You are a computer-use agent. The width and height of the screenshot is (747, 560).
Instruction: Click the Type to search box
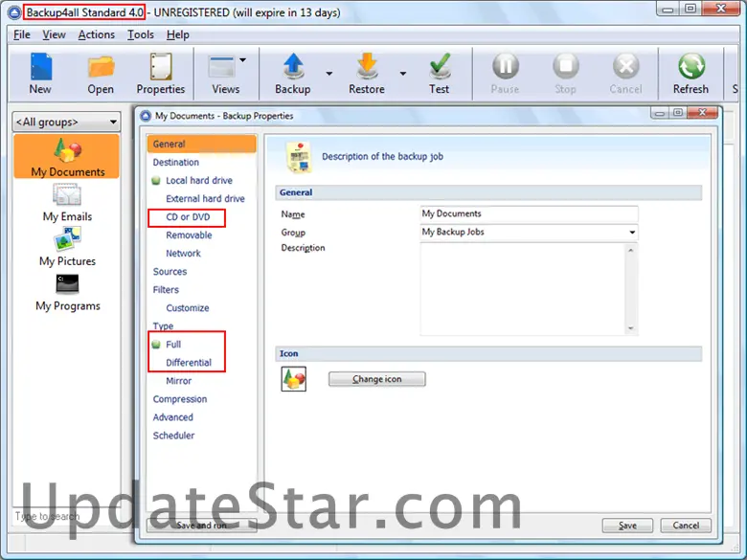coord(66,516)
